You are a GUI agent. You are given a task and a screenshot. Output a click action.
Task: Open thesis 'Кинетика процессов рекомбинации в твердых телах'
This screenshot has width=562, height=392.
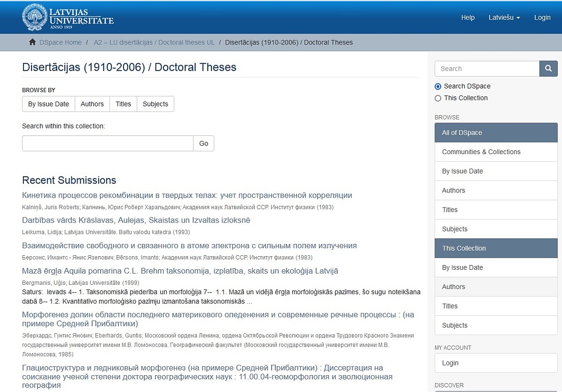point(187,195)
